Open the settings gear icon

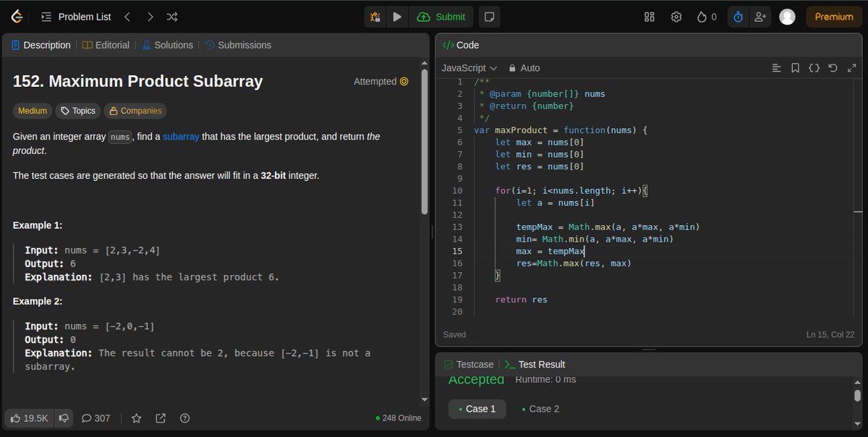click(676, 17)
